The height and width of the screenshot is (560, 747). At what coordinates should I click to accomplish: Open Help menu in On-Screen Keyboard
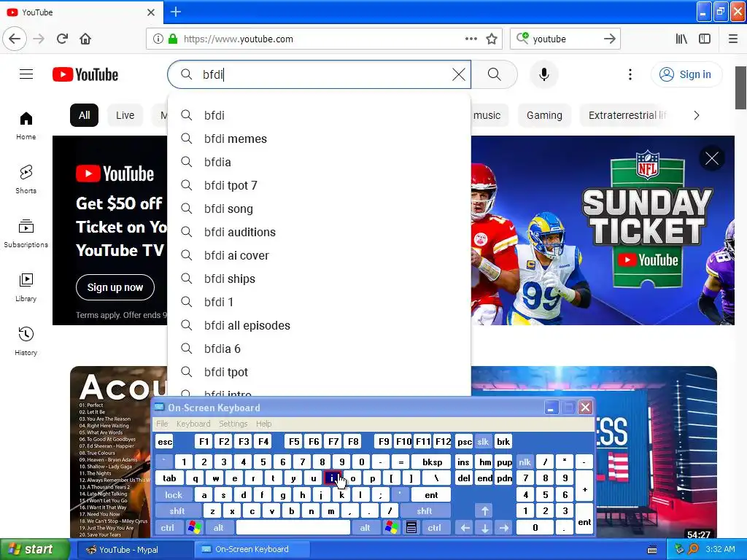[x=263, y=424]
